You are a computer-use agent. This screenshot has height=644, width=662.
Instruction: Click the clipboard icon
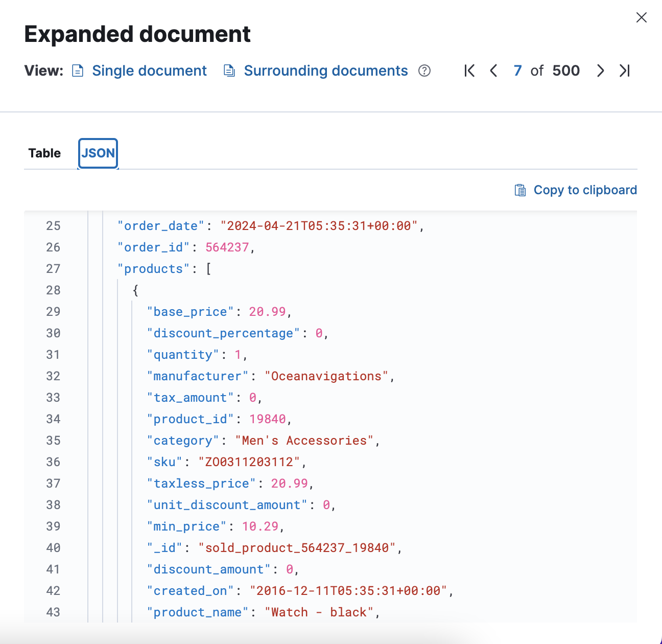(520, 190)
